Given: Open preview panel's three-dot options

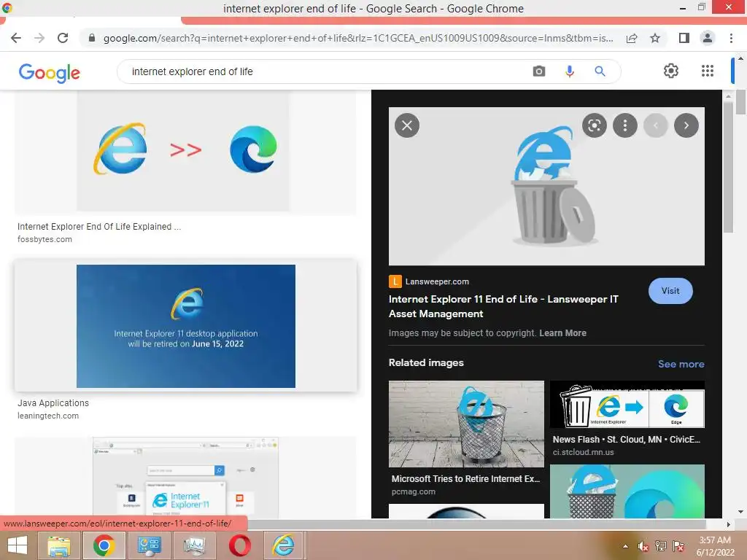Looking at the screenshot, I should [x=624, y=125].
